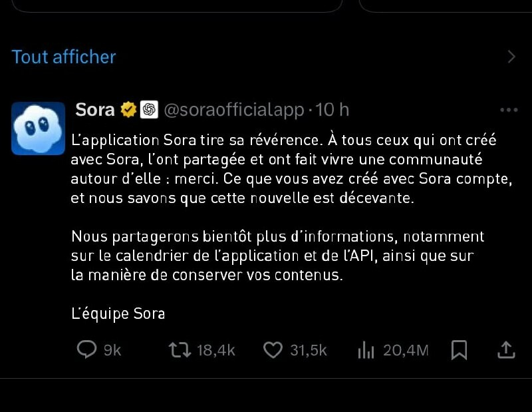Screen dimensions: 532x412
Task: Open the @soraofficialapp handle
Action: [x=233, y=110]
